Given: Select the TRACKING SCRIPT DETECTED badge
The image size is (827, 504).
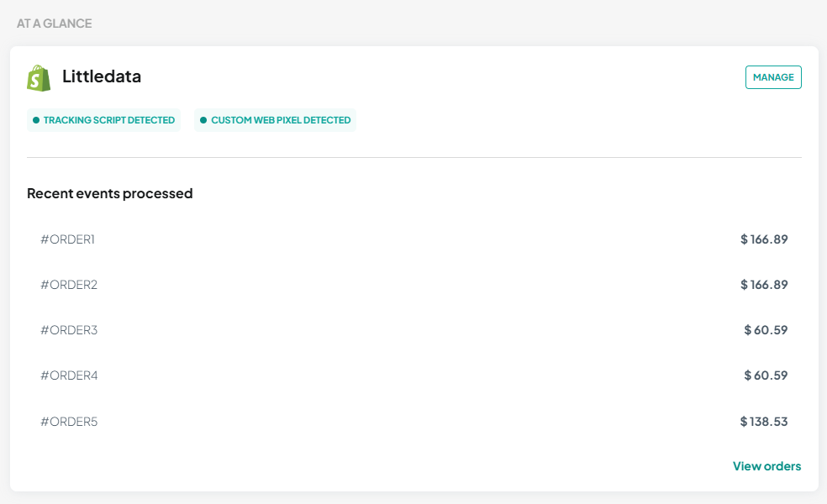Looking at the screenshot, I should click(x=104, y=120).
